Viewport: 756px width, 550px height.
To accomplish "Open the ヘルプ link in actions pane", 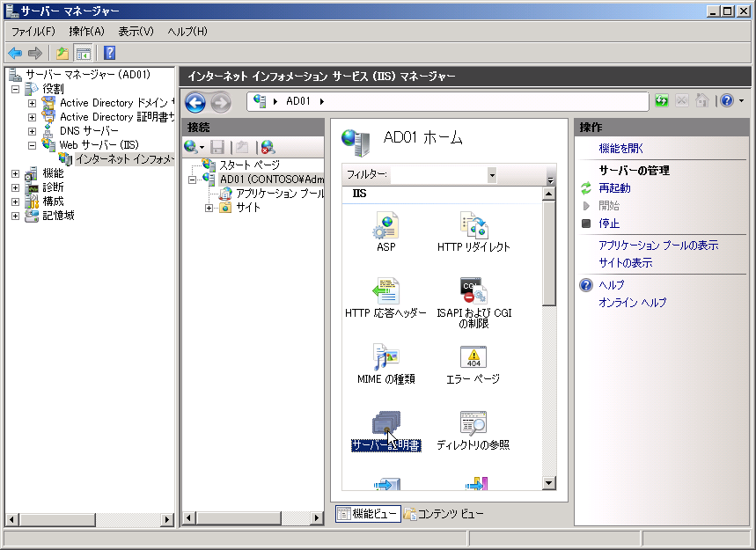I will tap(612, 285).
